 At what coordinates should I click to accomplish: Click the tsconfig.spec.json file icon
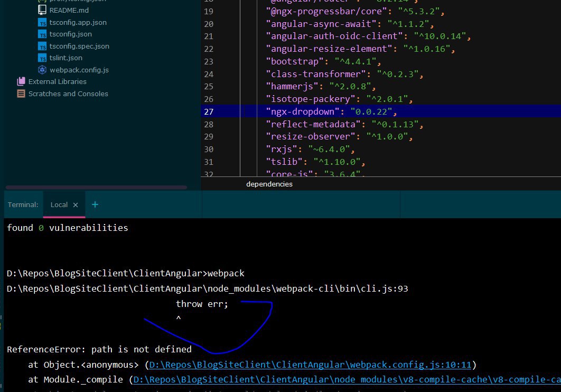[42, 46]
